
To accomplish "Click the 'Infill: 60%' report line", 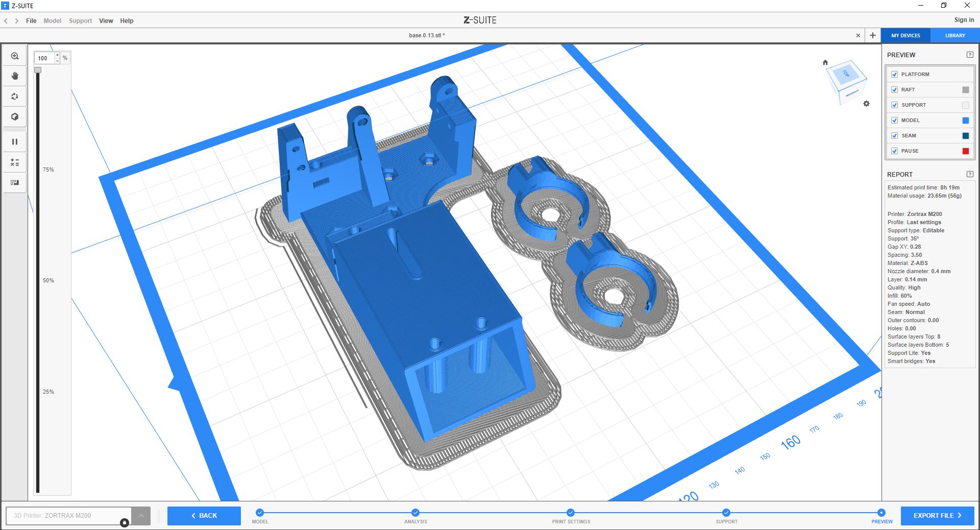I will (899, 296).
